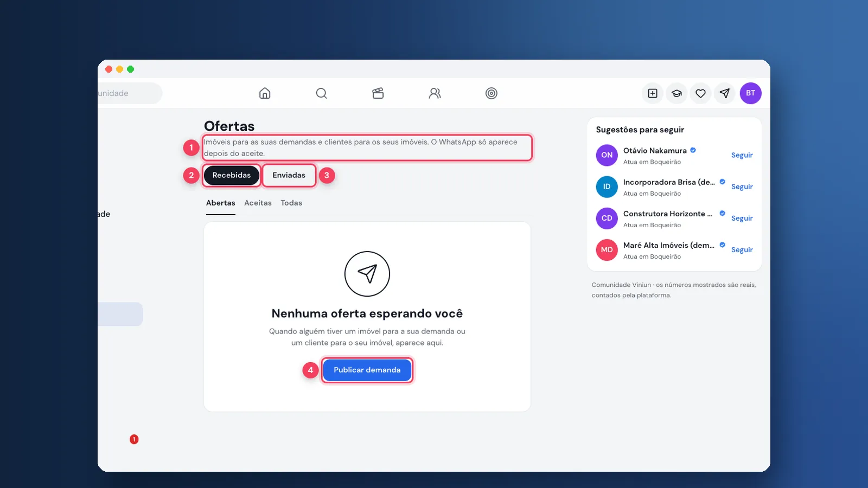The image size is (868, 488).
Task: Select the target bullseye icon
Action: [x=492, y=93]
